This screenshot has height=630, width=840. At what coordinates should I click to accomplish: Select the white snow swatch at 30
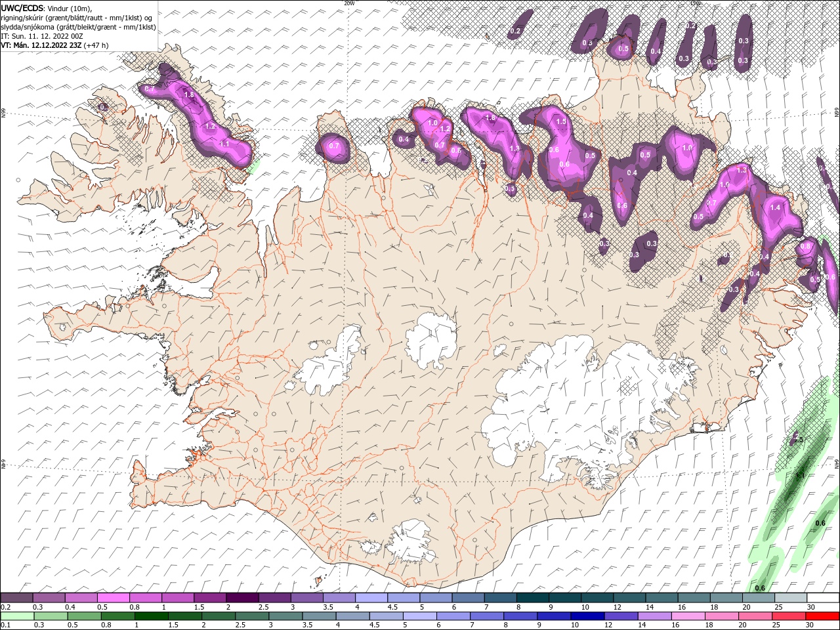pos(823,597)
